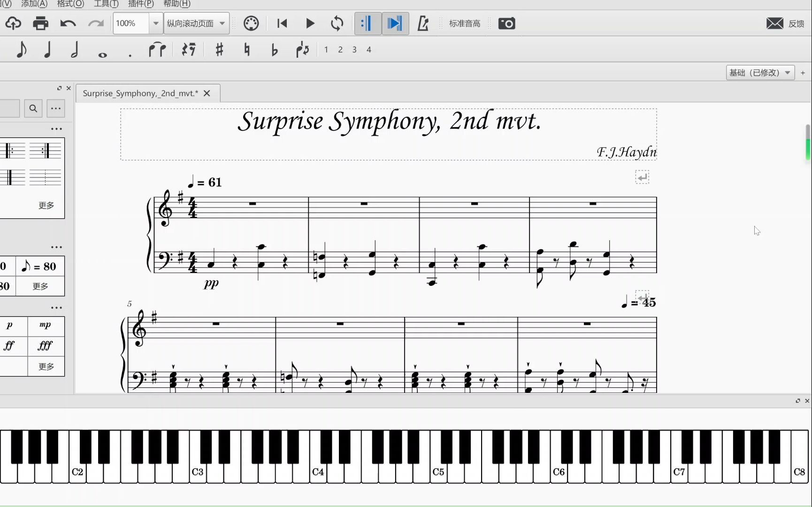812x507 pixels.
Task: Open the 工具(T) menu
Action: (x=107, y=4)
